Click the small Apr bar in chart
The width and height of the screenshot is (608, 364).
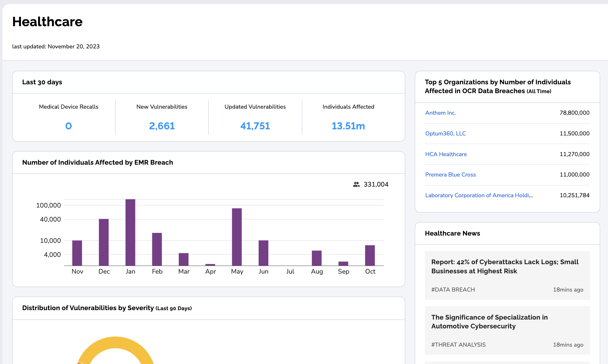click(210, 265)
